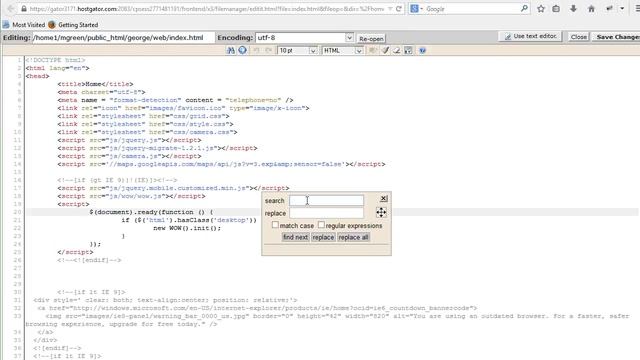Open the search engine selector arrow

pyautogui.click(x=421, y=9)
